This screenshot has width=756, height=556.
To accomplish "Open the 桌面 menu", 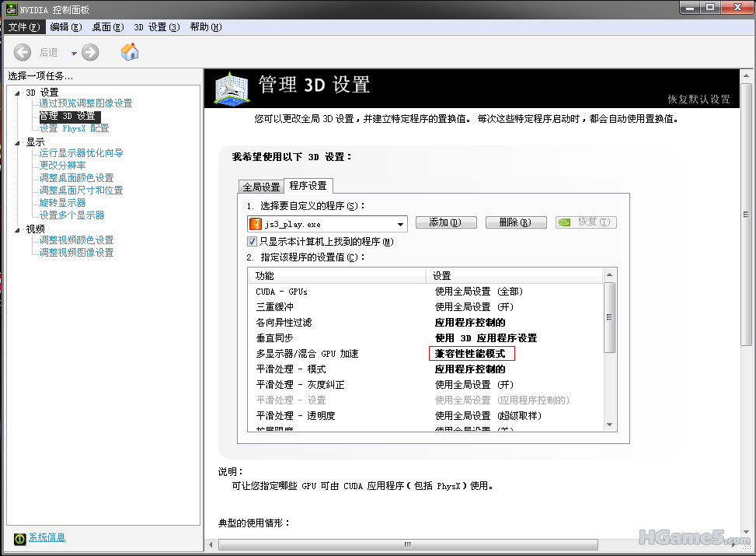I will (x=108, y=27).
